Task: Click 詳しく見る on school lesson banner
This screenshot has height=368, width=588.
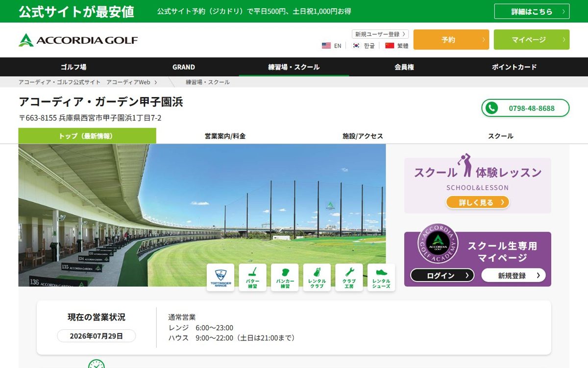Action: click(x=478, y=202)
